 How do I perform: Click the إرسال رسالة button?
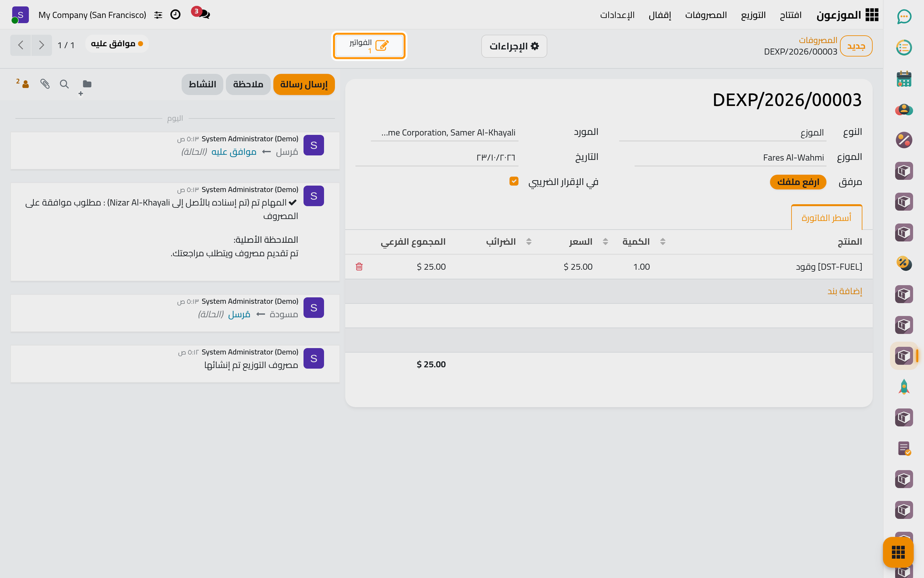(304, 84)
